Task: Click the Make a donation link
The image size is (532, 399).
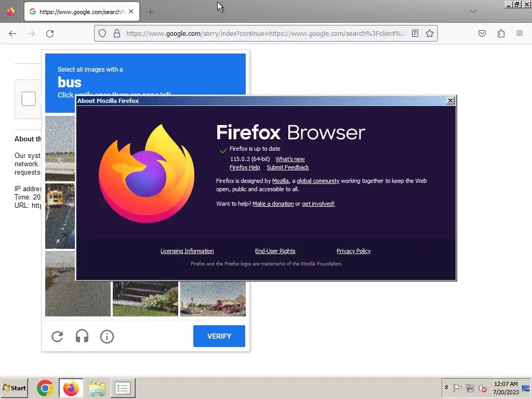Action: [273, 204]
